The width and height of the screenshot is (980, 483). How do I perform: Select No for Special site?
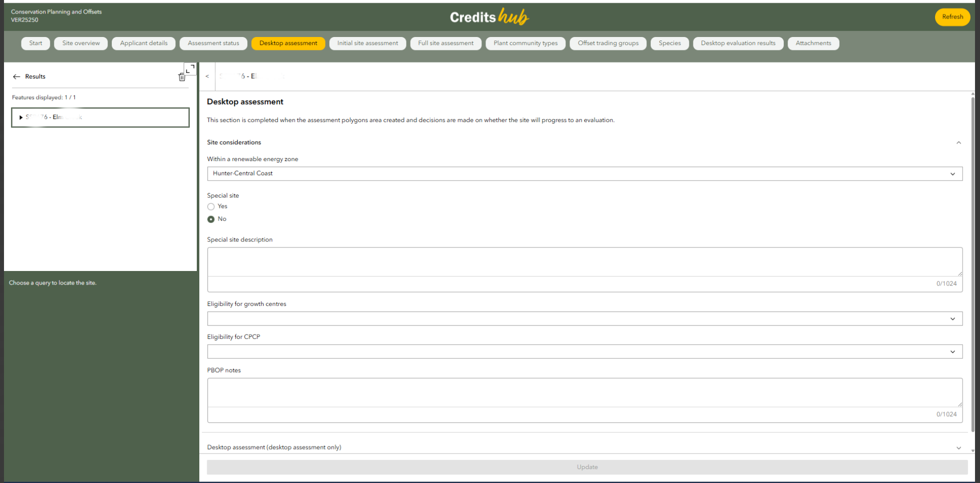[x=211, y=219]
